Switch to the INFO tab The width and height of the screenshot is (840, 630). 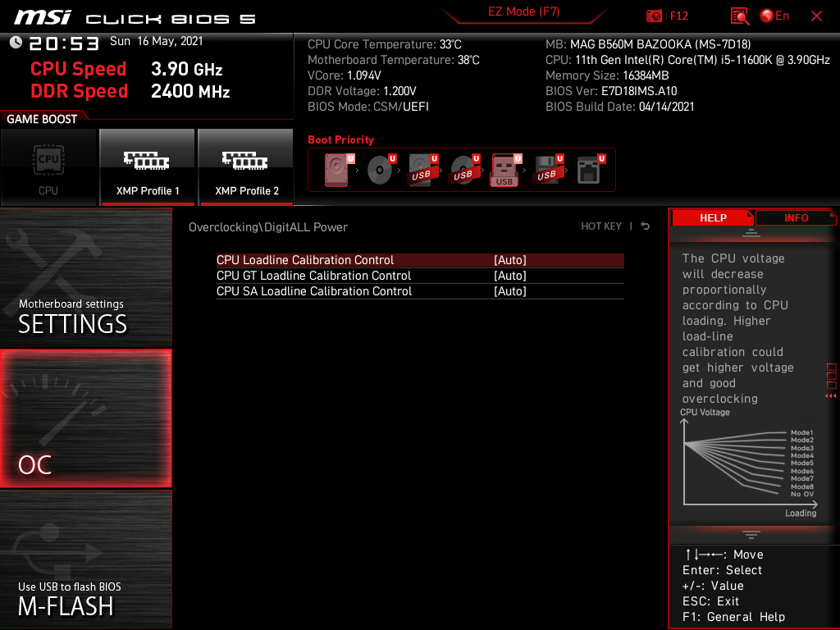(x=796, y=217)
